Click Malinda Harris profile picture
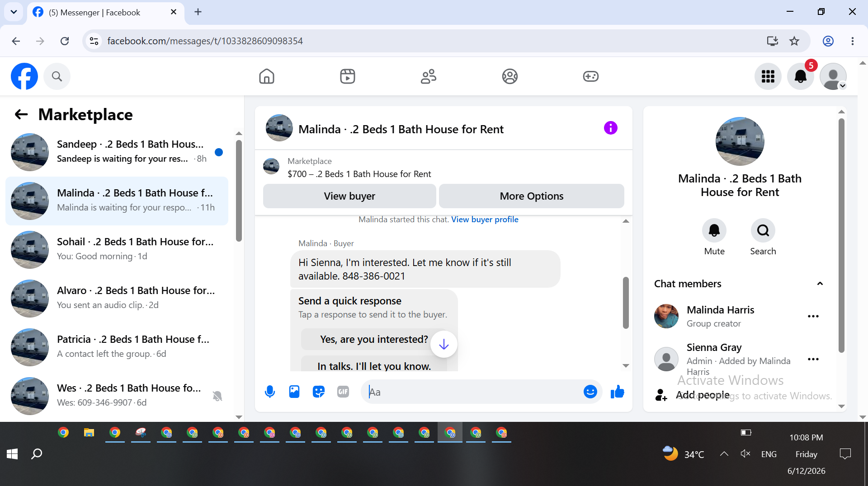The image size is (868, 486). [666, 316]
